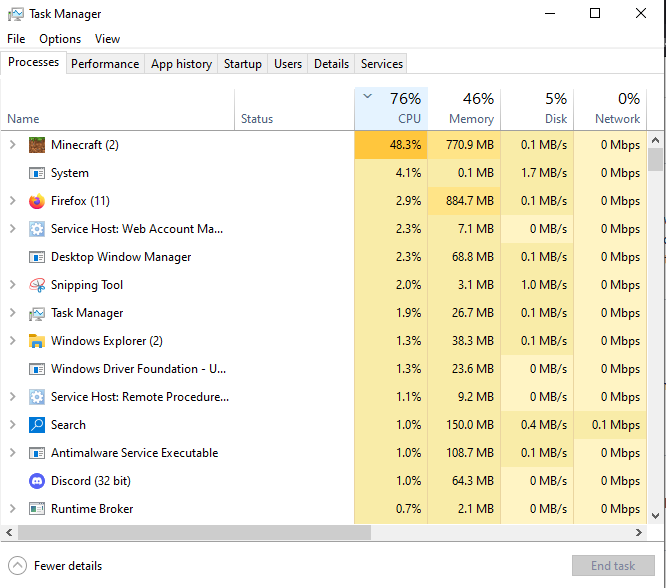Expand the Firefox process group
Image resolution: width=666 pixels, height=588 pixels.
12,201
